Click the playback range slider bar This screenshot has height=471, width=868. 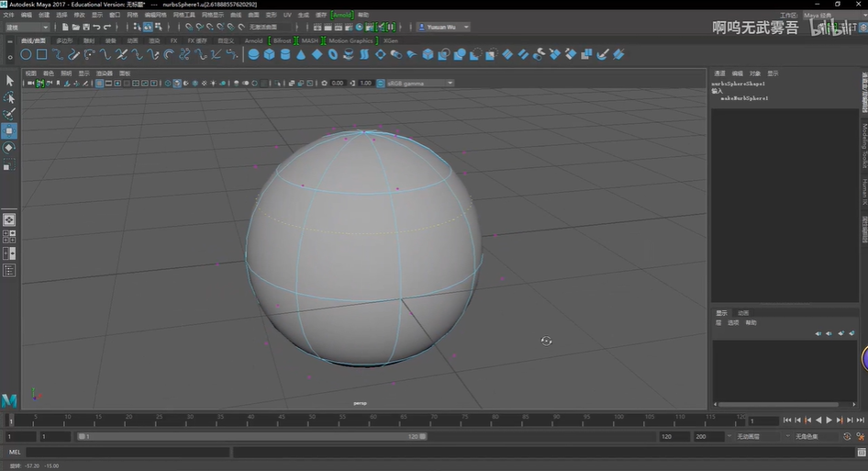coord(252,437)
